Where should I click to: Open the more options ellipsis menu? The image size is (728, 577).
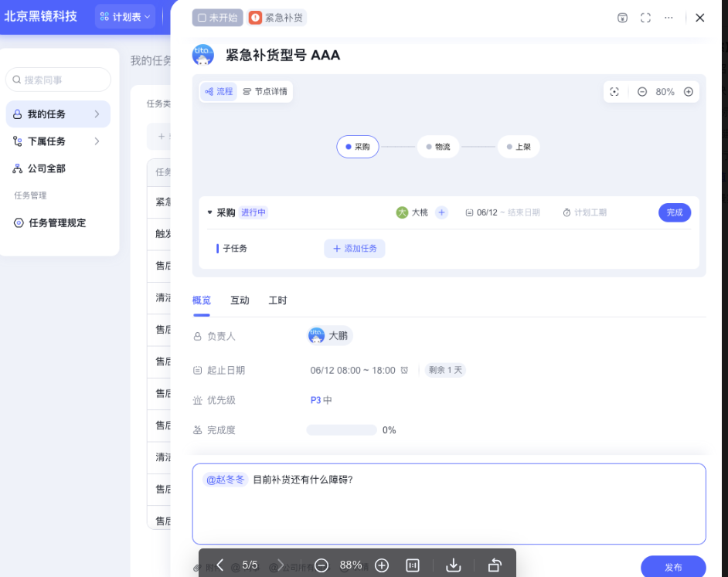(x=668, y=18)
